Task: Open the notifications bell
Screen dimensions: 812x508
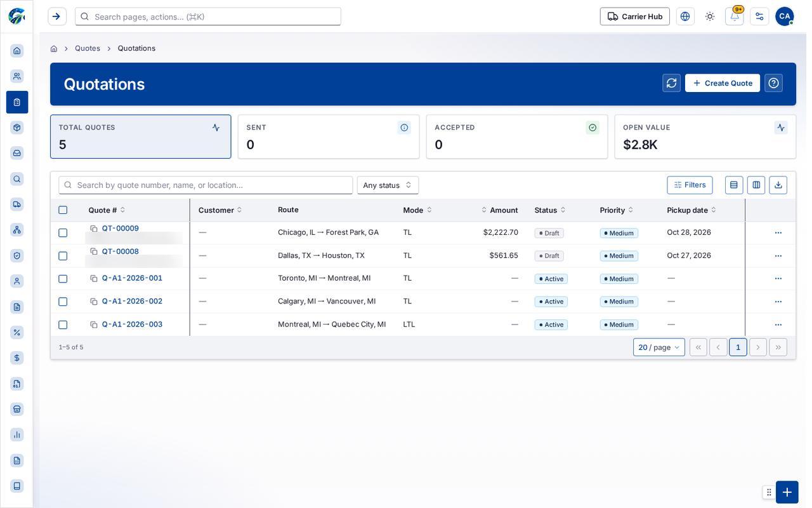Action: click(735, 17)
